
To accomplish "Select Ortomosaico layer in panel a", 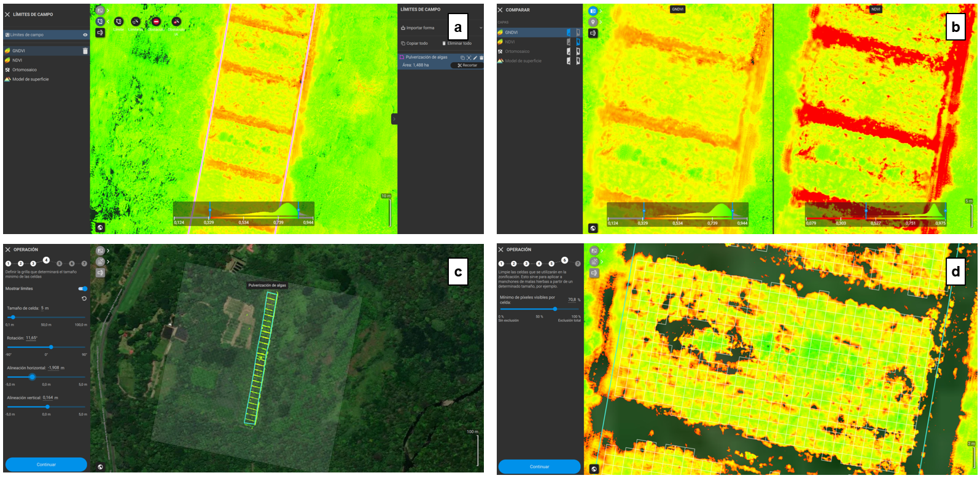I will 46,69.
